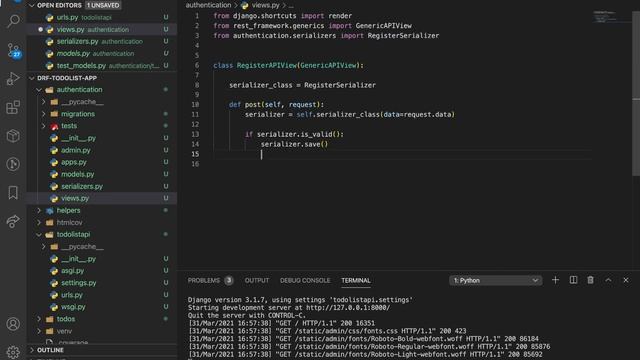
Task: Collapse the todolistapi folder
Action: point(39,234)
